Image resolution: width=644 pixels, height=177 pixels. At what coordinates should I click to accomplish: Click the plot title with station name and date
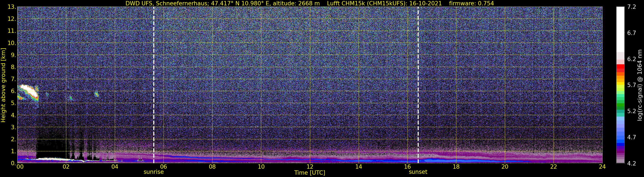tap(310, 3)
